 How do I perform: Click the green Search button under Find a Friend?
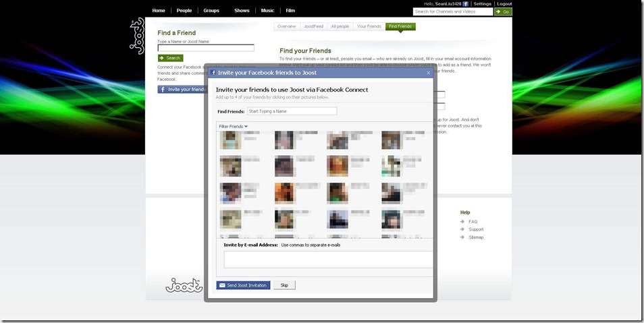[170, 58]
